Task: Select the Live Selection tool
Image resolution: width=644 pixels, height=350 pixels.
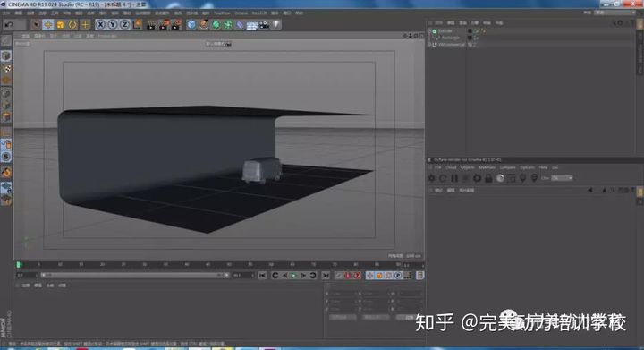Action: pos(36,25)
